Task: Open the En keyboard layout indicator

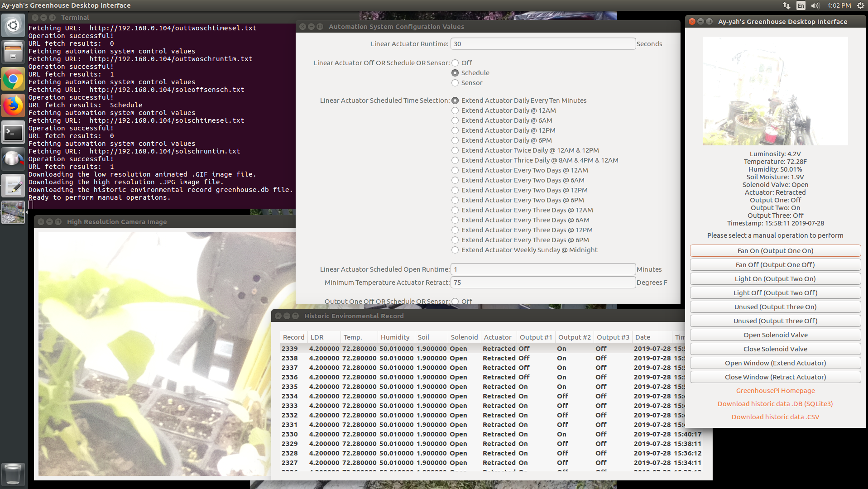Action: click(801, 5)
